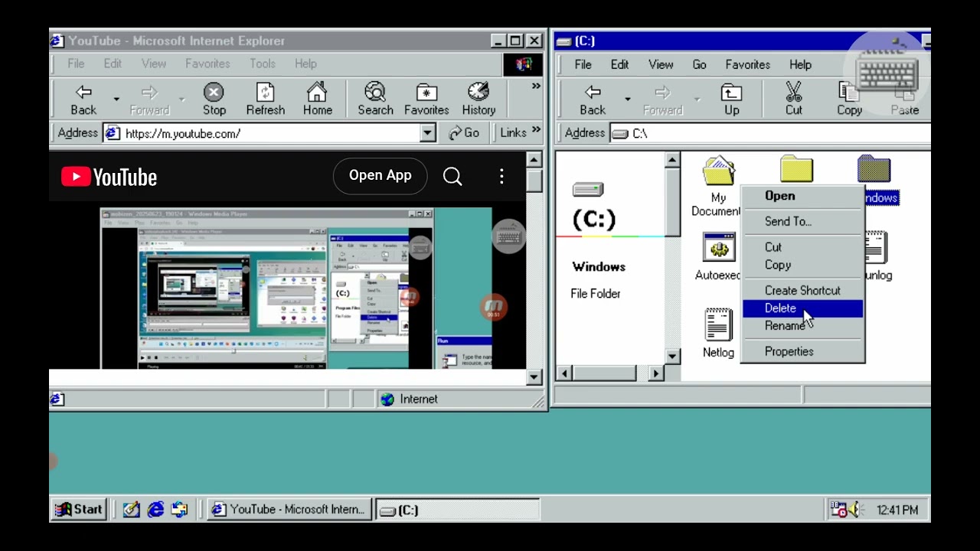The width and height of the screenshot is (980, 551).
Task: Switch to YouTube taskbar button
Action: coord(289,510)
